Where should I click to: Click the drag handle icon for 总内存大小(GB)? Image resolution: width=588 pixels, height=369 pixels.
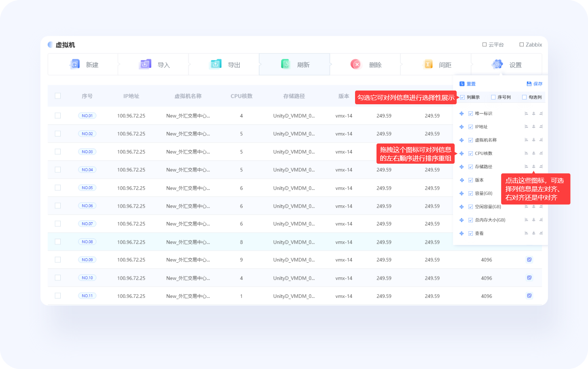(461, 220)
